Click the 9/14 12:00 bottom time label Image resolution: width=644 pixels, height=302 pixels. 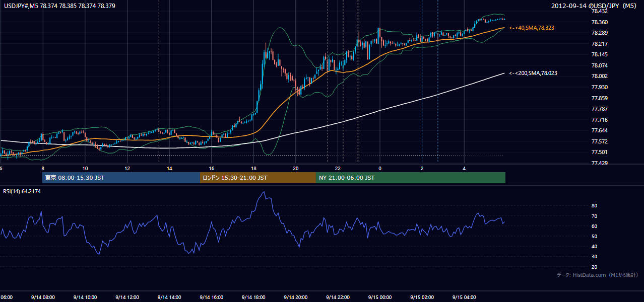127,297
